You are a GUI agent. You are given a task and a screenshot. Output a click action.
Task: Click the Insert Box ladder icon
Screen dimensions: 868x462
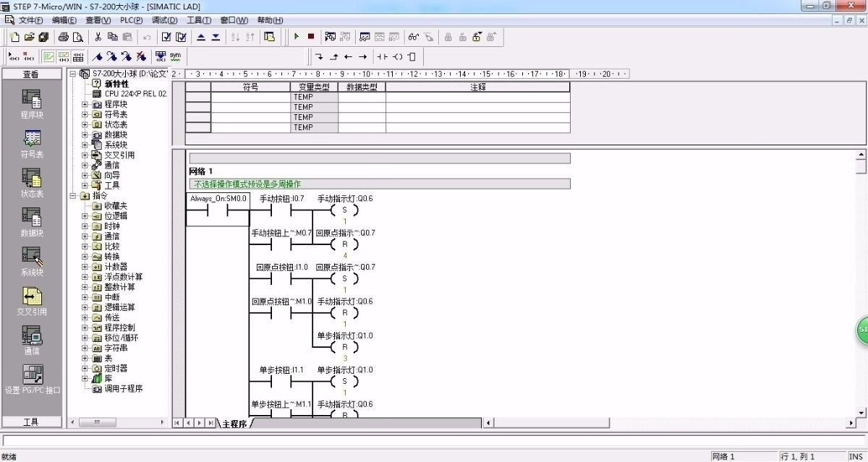tap(412, 56)
